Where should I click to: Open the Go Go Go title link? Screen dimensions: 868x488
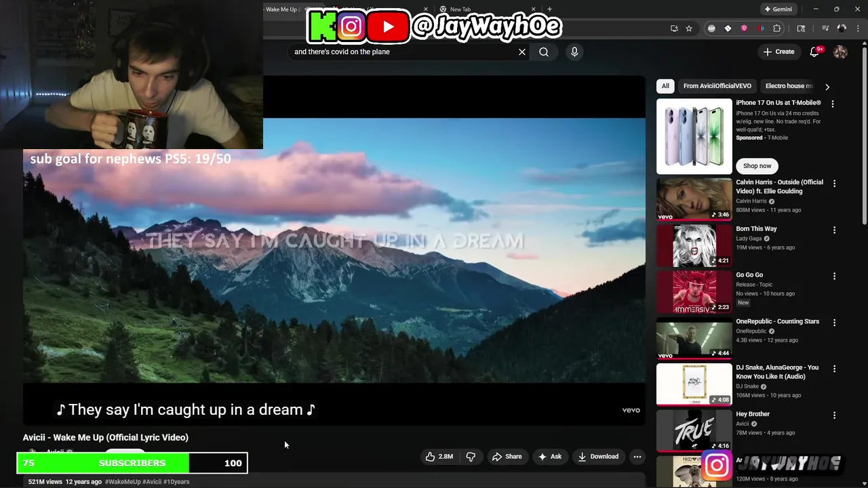pos(749,275)
